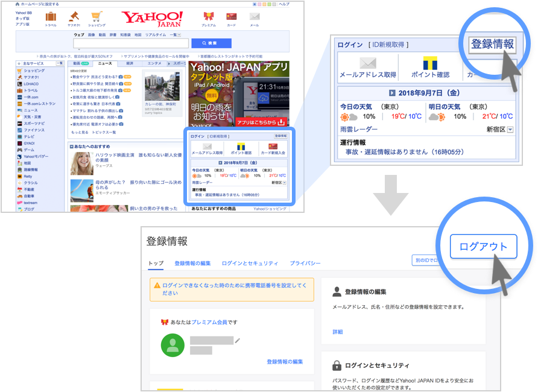Screen dimensions: 538x392
Task: Open the smiling woman recommendation thumbnail
Action: tap(81, 163)
